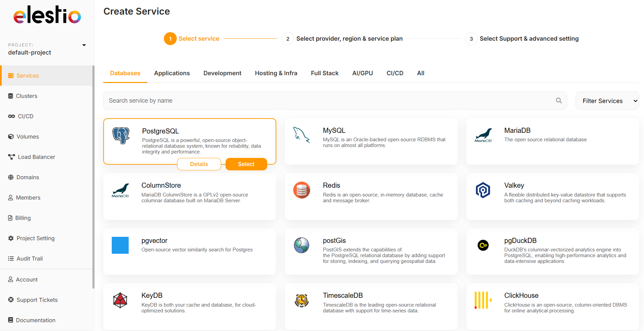Click the Valkey service title
The width and height of the screenshot is (644, 331).
[514, 185]
